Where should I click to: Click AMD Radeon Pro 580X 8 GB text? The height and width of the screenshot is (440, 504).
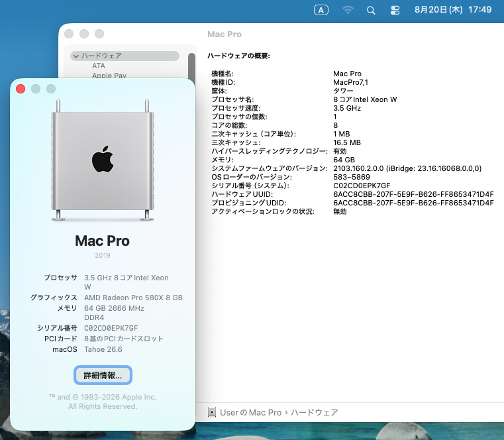click(x=133, y=298)
